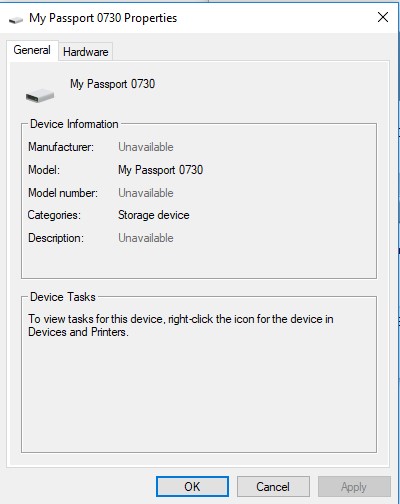Click the greyed-out Apply button
Viewport: 400px width, 504px height.
[354, 486]
